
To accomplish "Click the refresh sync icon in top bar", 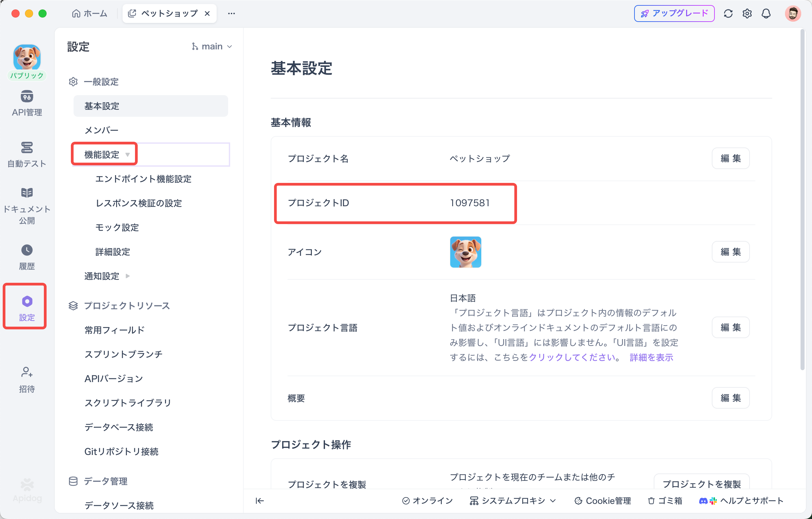I will click(728, 13).
